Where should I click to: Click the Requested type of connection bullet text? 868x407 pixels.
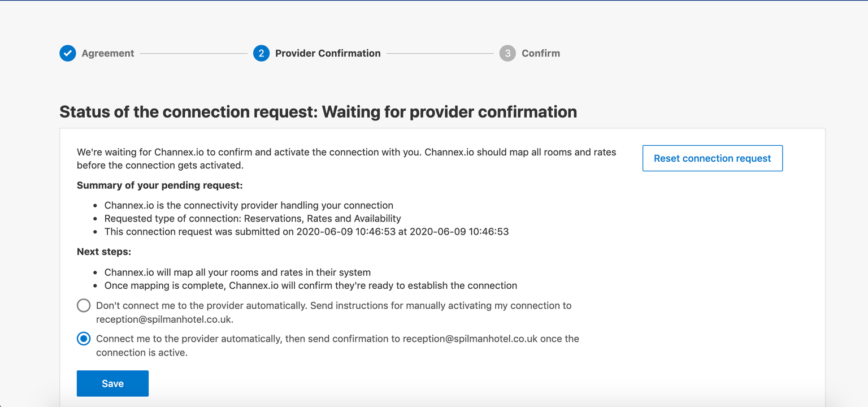[x=253, y=218]
